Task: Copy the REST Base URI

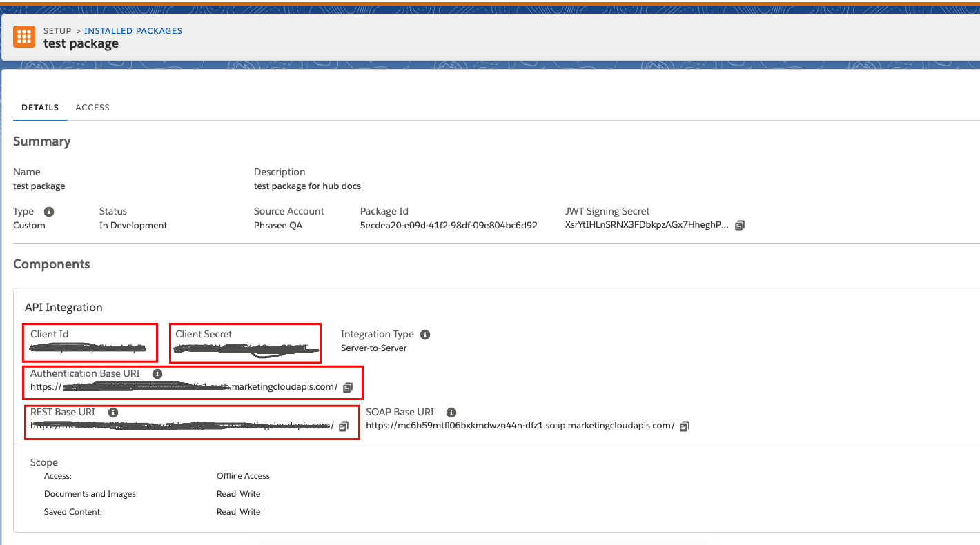Action: coord(344,426)
